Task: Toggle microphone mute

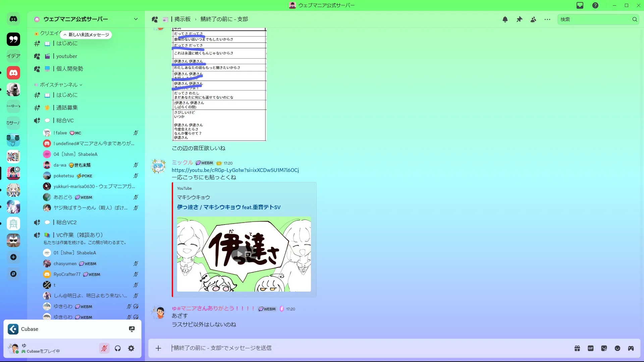Action: tap(104, 348)
